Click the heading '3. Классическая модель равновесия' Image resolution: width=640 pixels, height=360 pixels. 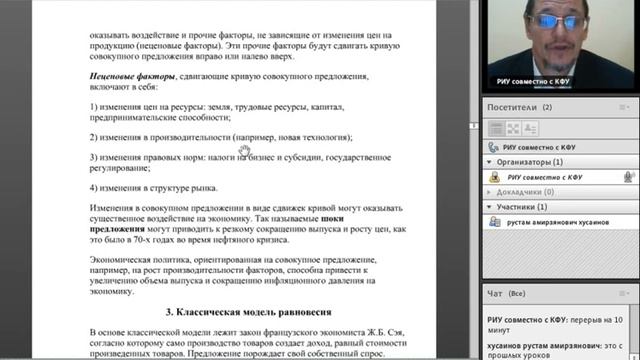(248, 312)
